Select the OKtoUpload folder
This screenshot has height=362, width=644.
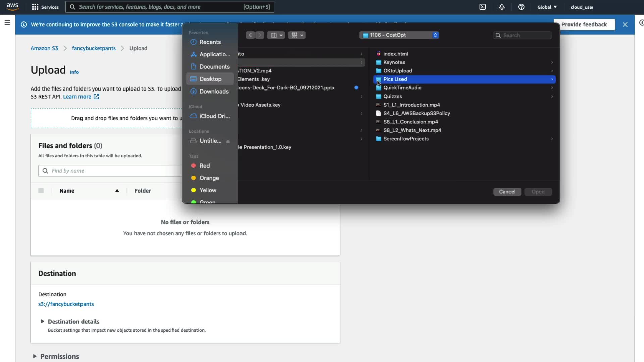(397, 71)
